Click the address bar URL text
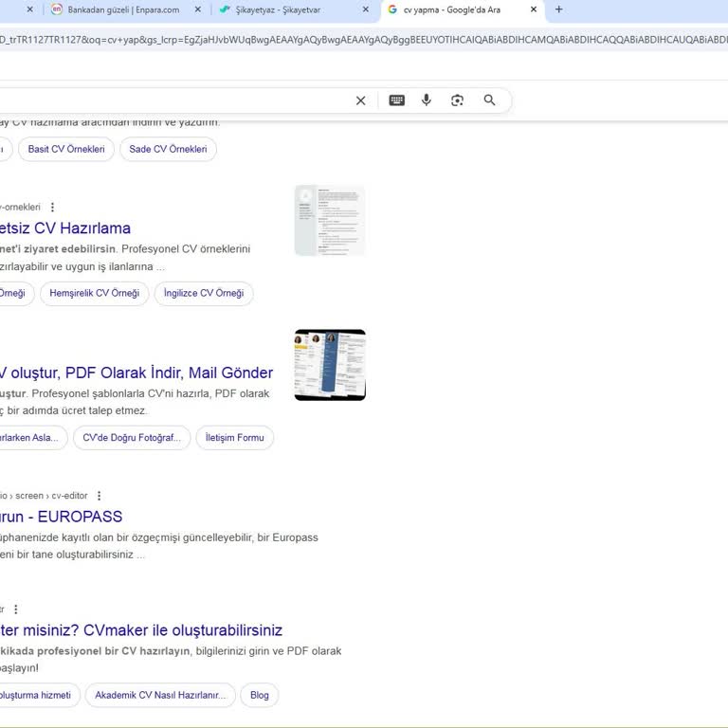728x728 pixels. [x=364, y=40]
